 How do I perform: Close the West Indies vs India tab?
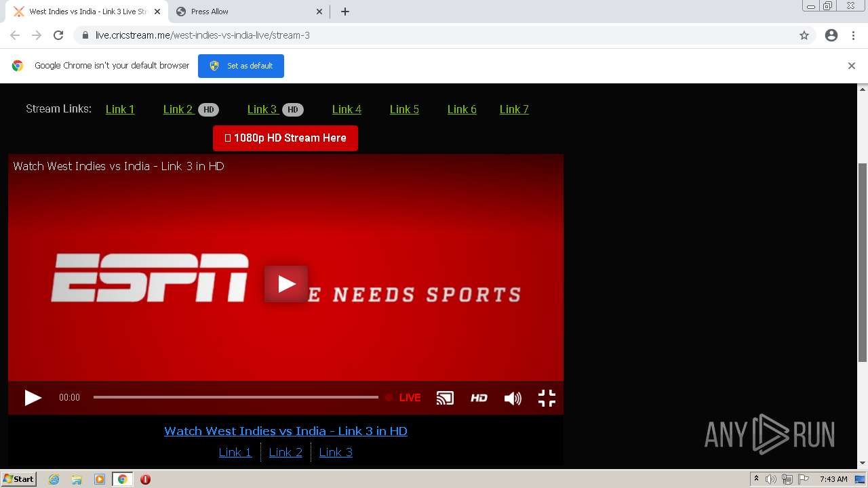click(x=157, y=12)
